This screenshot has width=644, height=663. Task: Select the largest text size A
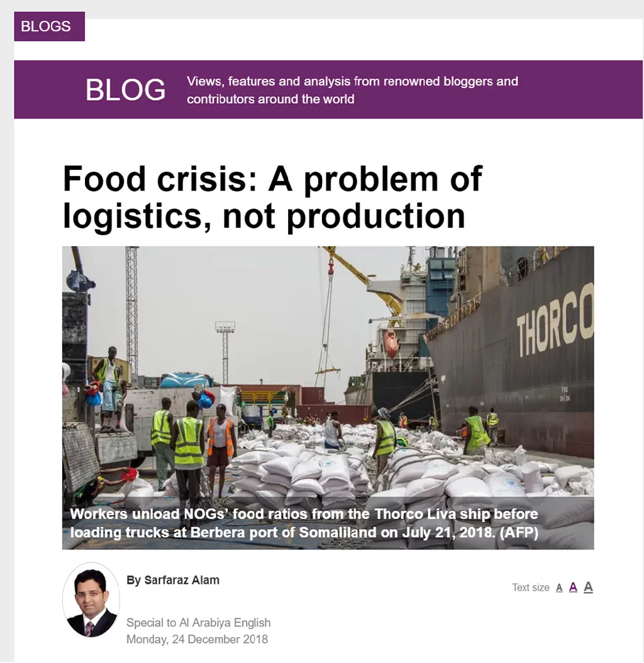[x=588, y=587]
